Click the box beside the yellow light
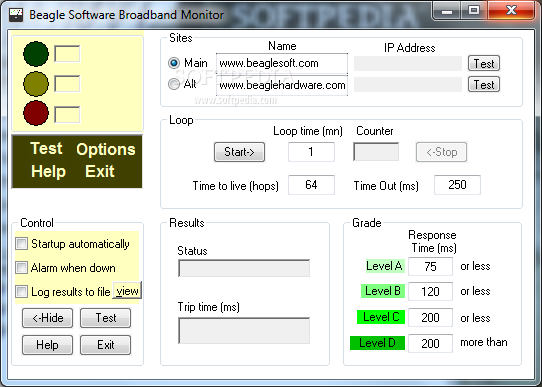The width and height of the screenshot is (542, 387). coord(67,84)
